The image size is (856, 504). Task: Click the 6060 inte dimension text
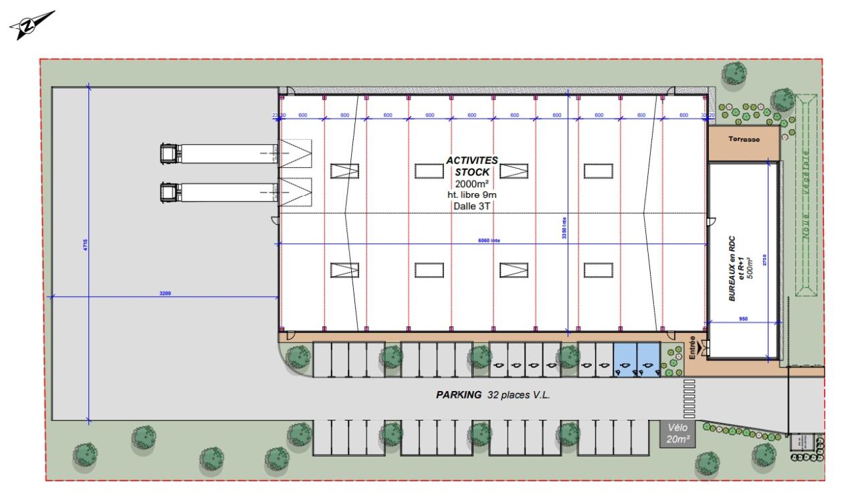[x=490, y=241]
